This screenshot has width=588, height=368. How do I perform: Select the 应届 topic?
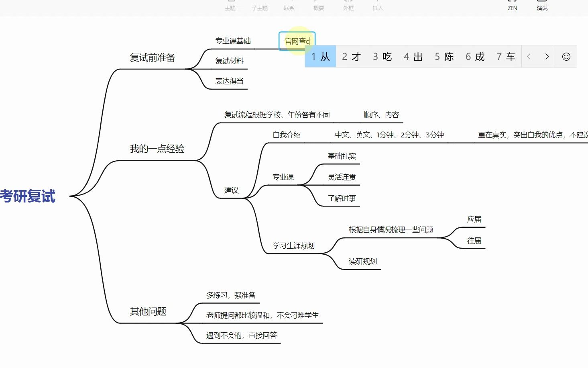[x=474, y=219]
